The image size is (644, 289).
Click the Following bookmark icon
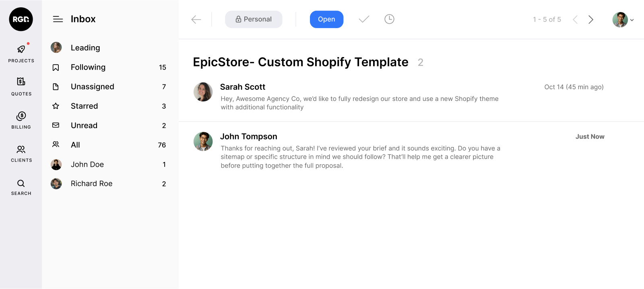[x=56, y=68]
